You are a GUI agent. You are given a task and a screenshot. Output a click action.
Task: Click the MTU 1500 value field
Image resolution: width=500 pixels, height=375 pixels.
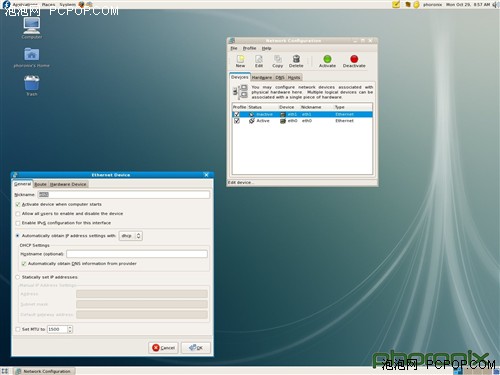point(57,329)
